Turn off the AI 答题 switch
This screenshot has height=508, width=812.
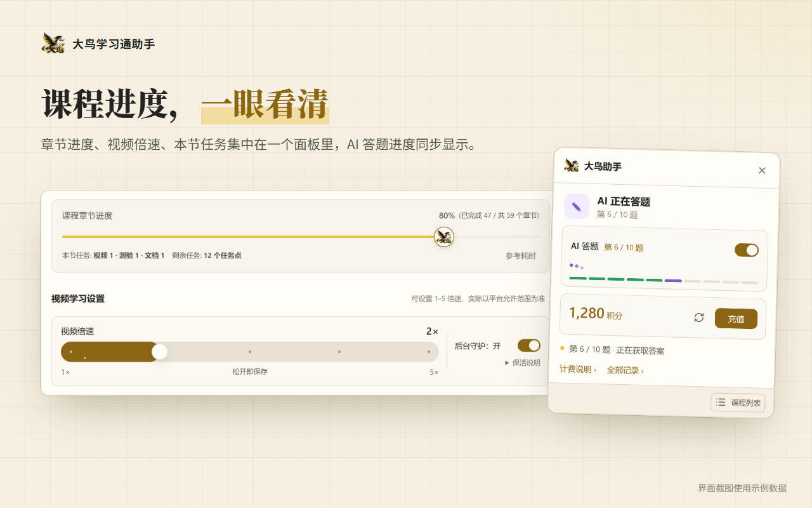pyautogui.click(x=747, y=250)
